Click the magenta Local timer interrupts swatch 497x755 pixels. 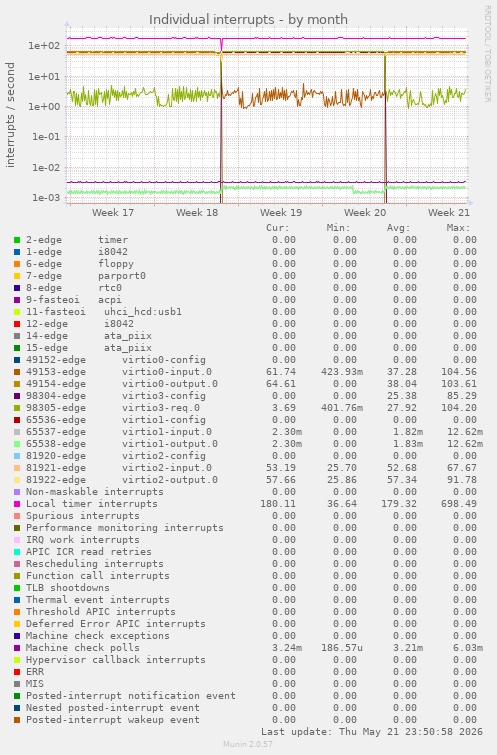click(17, 504)
